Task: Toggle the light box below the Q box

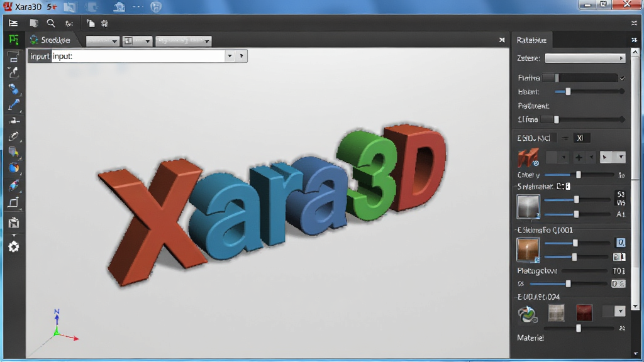Action: 619,257
